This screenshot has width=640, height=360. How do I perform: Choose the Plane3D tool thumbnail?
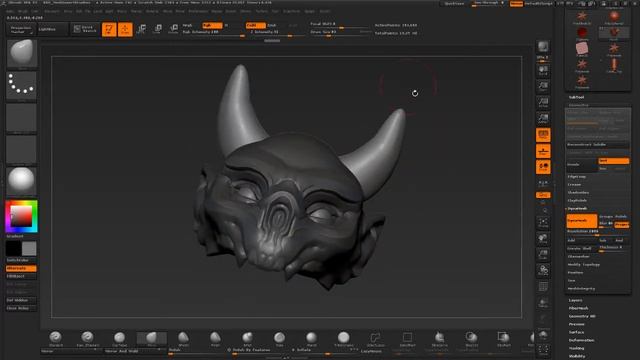(x=582, y=49)
